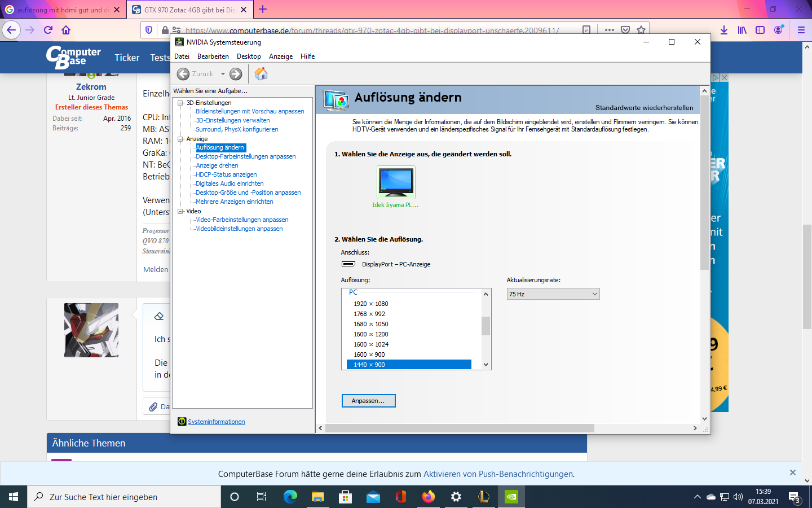Open File Explorer from taskbar
This screenshot has height=508, width=812.
[x=318, y=497]
